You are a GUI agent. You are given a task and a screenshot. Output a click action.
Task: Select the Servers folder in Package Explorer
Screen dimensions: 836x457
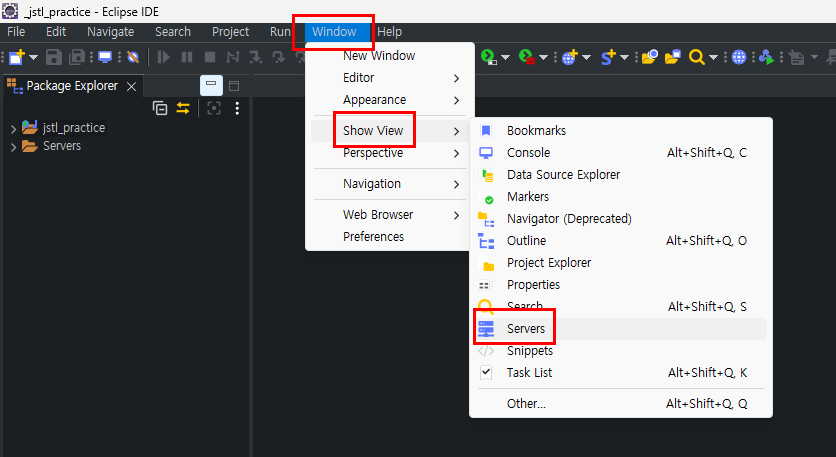click(x=62, y=146)
